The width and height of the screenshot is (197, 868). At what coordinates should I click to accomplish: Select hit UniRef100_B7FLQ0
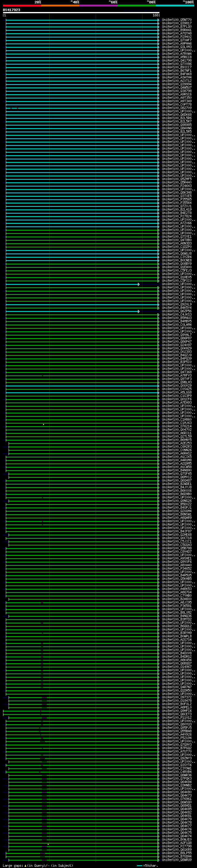(x=177, y=26)
